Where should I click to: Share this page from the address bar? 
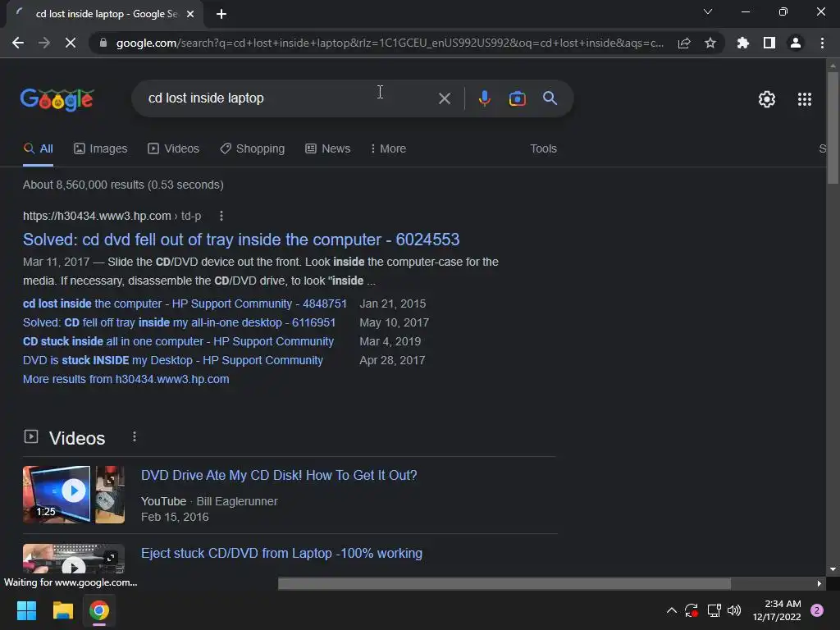tap(684, 43)
